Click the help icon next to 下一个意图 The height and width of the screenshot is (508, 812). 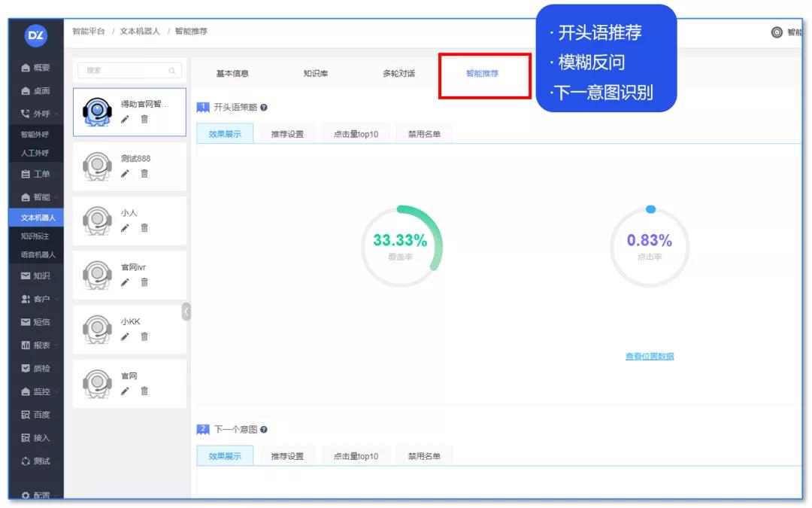coord(264,430)
